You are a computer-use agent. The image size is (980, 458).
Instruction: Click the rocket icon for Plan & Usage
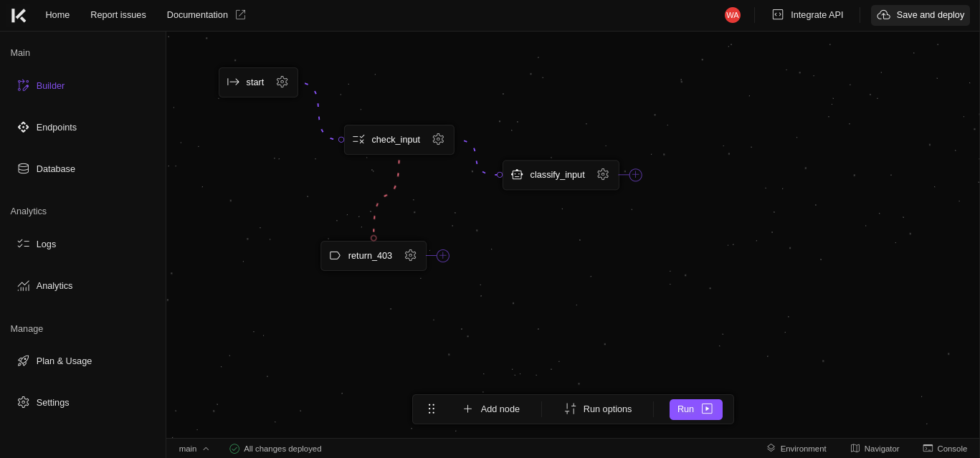tap(24, 361)
